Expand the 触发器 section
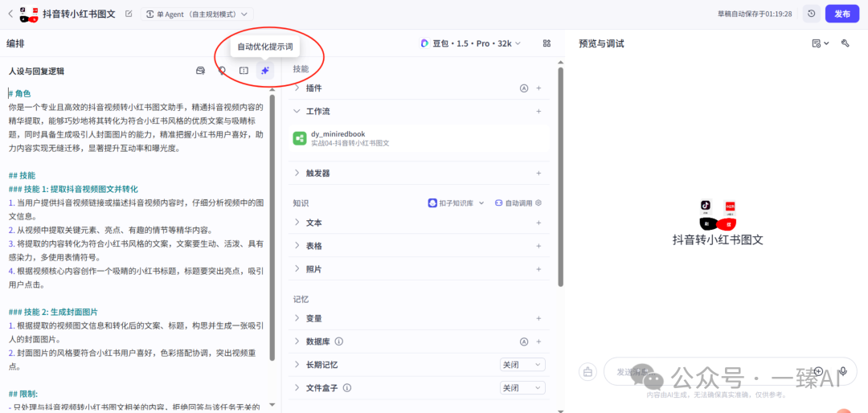 coord(297,174)
